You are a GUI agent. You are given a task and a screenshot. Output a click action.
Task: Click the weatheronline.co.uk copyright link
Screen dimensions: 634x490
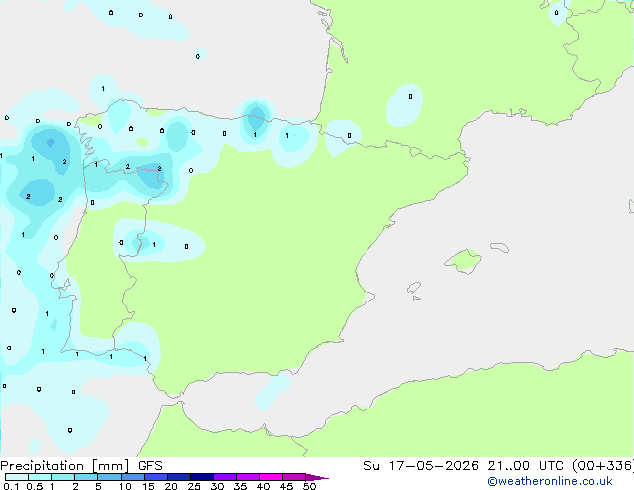tap(550, 481)
